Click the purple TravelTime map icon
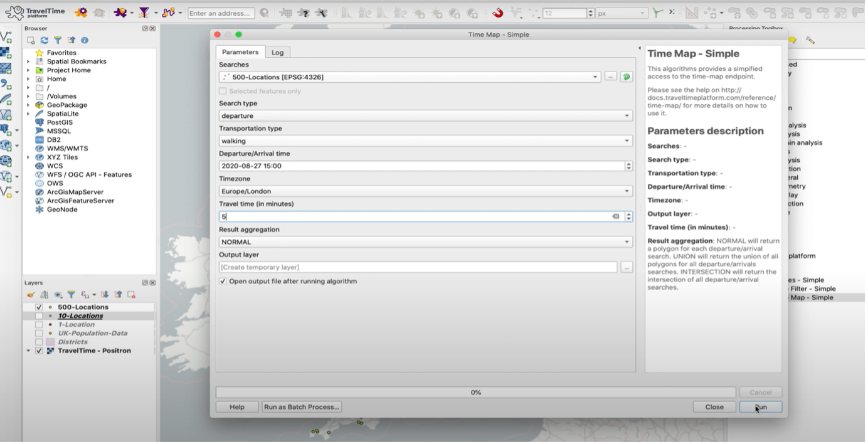 120,13
